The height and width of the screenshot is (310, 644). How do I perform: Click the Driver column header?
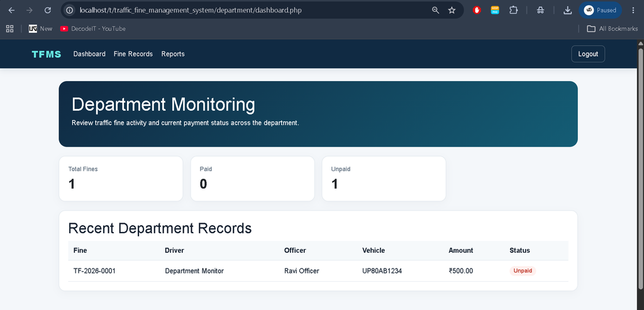tap(175, 250)
